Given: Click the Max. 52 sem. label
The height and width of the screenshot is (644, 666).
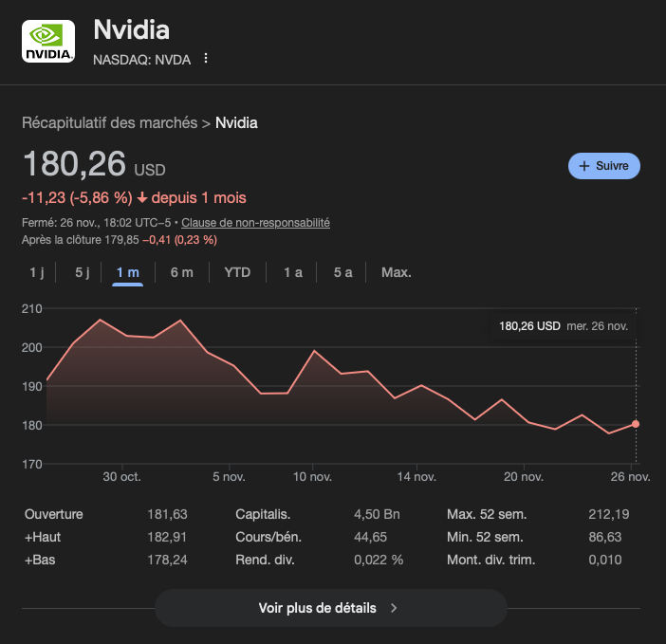Looking at the screenshot, I should [x=487, y=514].
